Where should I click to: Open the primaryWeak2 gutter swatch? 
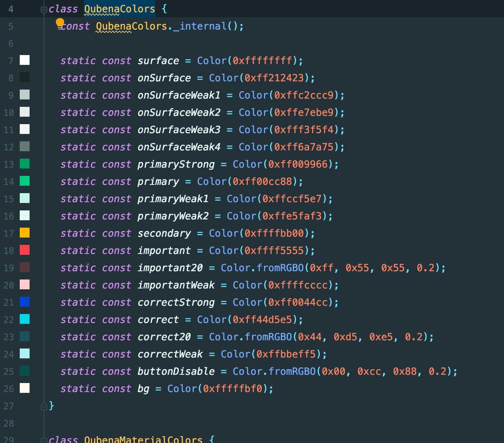[24, 215]
